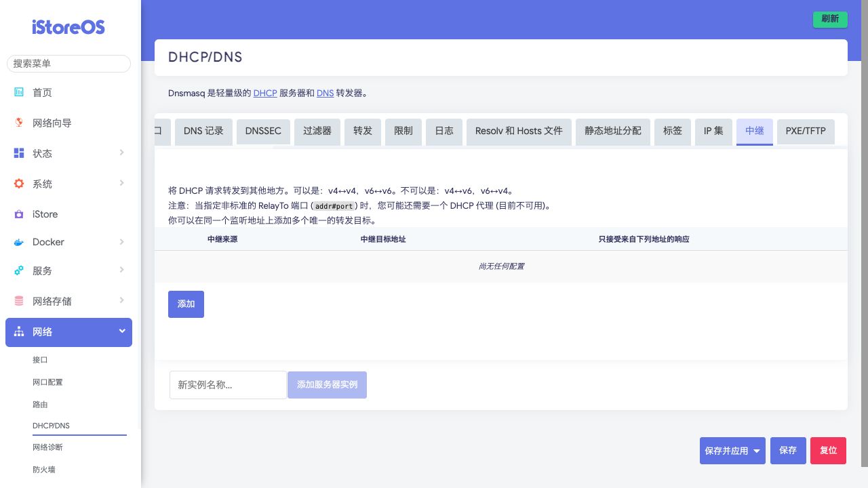Focus the 新实例名称 input field
This screenshot has height=488, width=868.
tap(228, 385)
